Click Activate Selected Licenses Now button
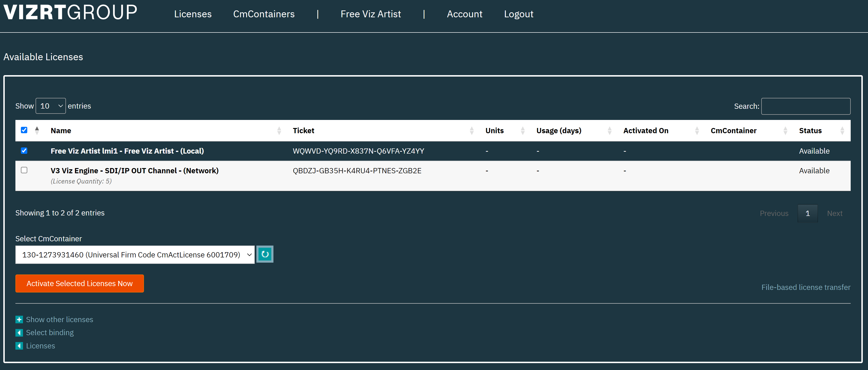 (79, 283)
